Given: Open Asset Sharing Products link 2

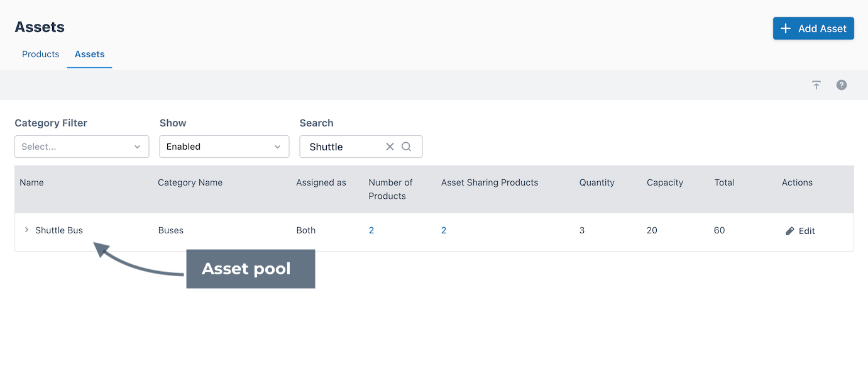Looking at the screenshot, I should 444,230.
